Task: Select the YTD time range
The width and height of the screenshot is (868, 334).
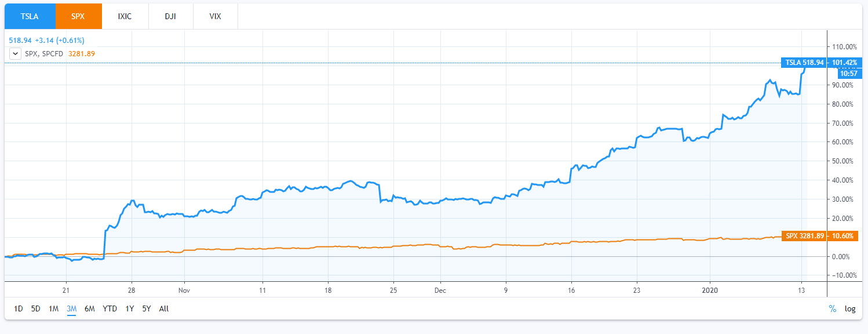Action: [110, 308]
